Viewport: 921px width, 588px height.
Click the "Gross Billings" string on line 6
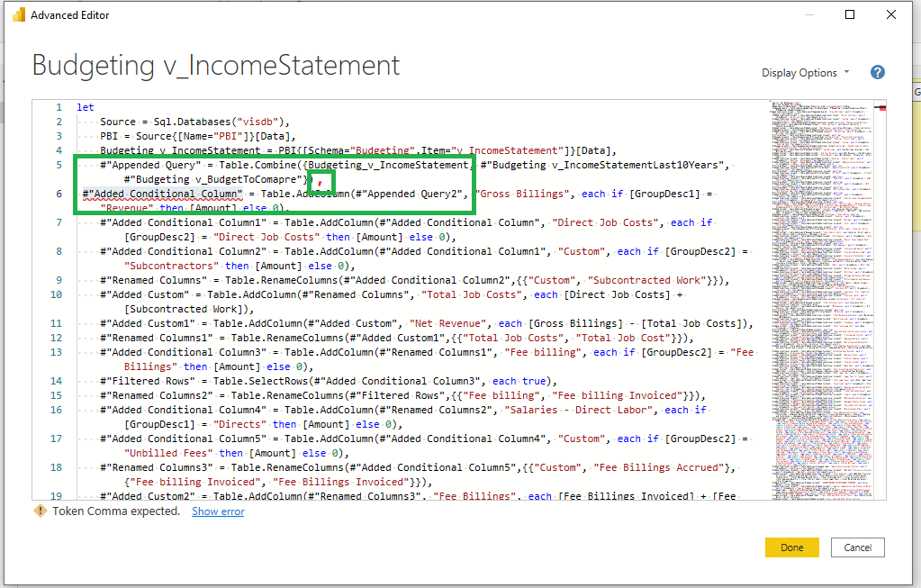[522, 194]
